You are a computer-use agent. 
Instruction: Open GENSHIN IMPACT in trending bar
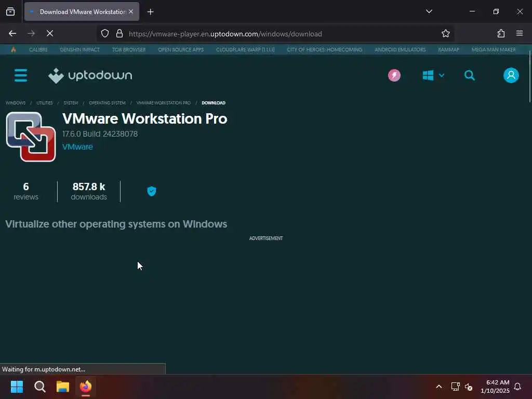[x=79, y=50]
